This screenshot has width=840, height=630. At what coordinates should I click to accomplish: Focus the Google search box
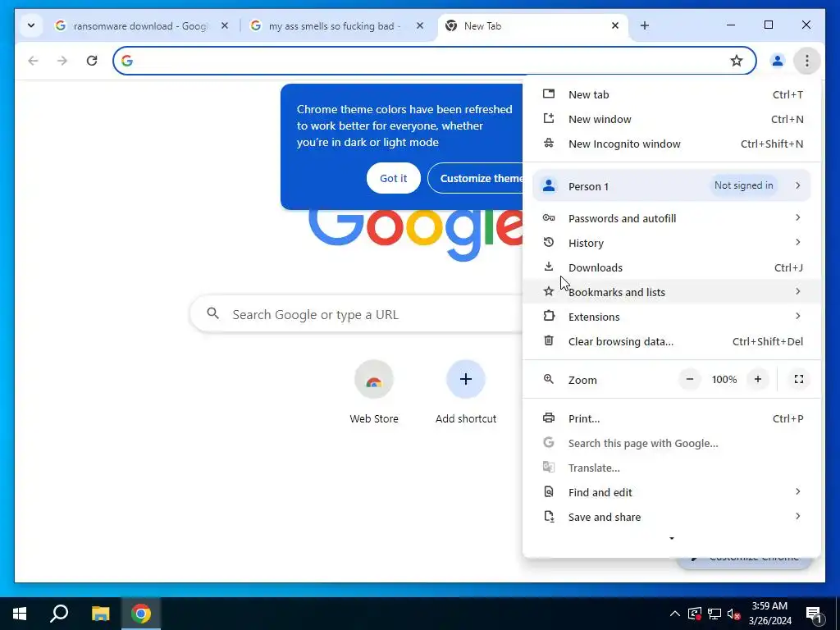[356, 314]
